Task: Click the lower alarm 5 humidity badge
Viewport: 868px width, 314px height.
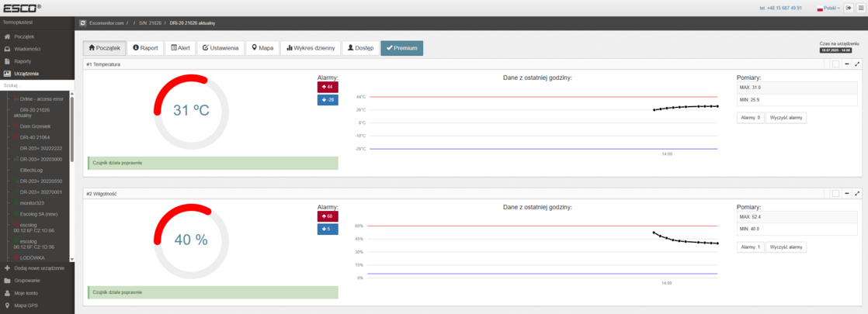Action: click(x=328, y=229)
